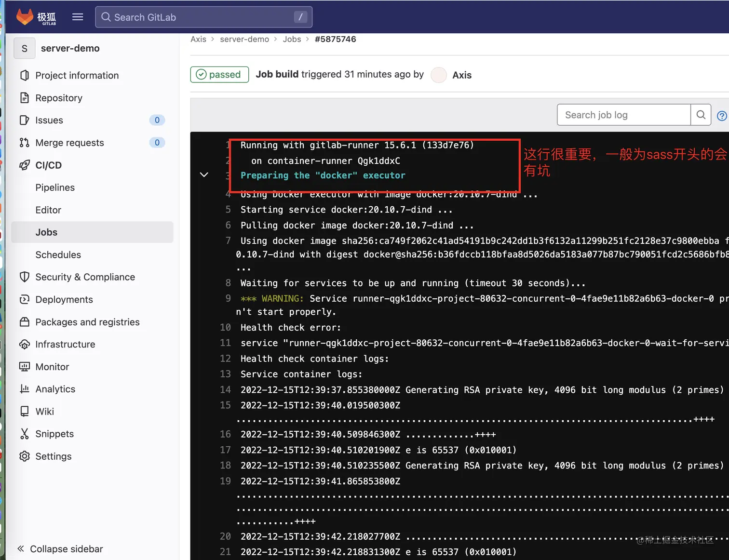Screen dimensions: 729x560
Task: Click log line 5 number
Action: click(228, 210)
